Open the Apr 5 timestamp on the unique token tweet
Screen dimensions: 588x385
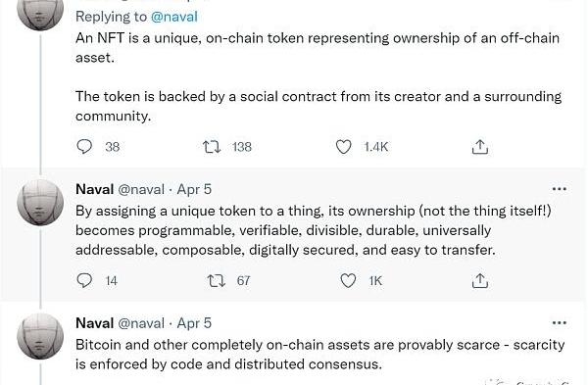(x=194, y=189)
